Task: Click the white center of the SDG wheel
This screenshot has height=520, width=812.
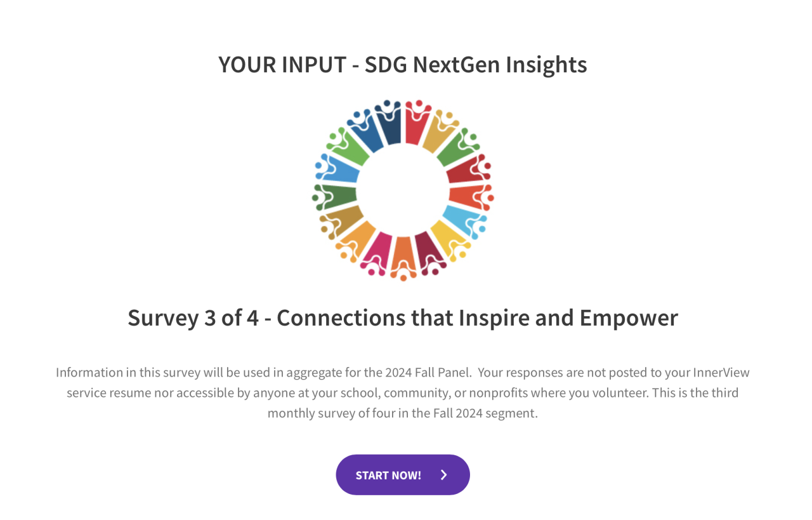Action: point(403,190)
